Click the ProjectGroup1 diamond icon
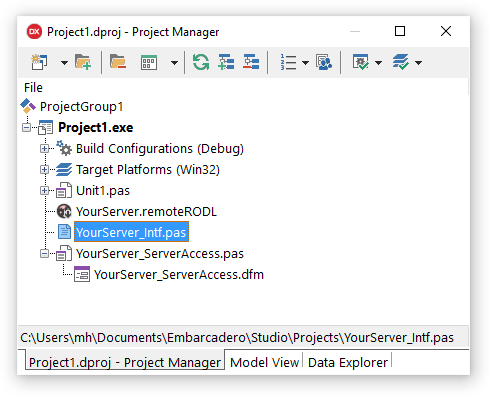Image resolution: width=491 pixels, height=397 pixels. click(28, 106)
